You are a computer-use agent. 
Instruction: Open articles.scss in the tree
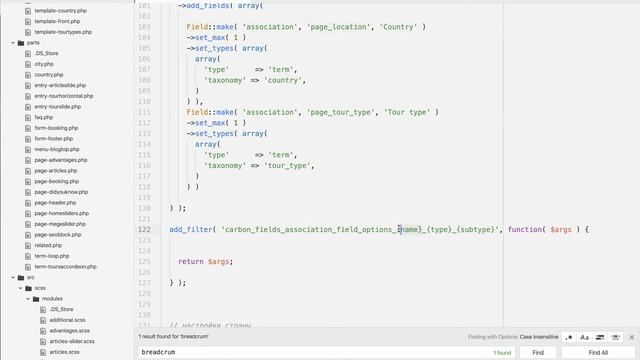64,352
